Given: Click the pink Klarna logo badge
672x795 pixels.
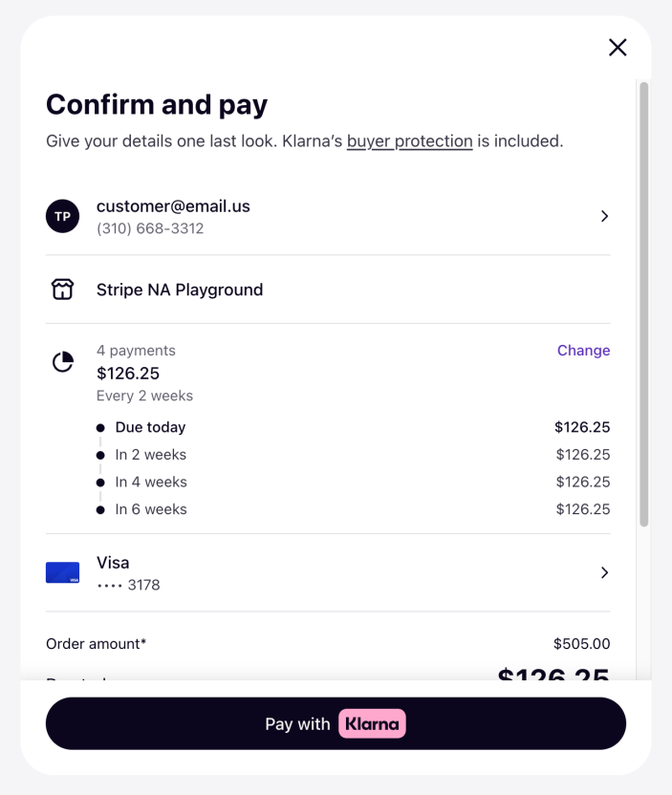Looking at the screenshot, I should point(372,723).
